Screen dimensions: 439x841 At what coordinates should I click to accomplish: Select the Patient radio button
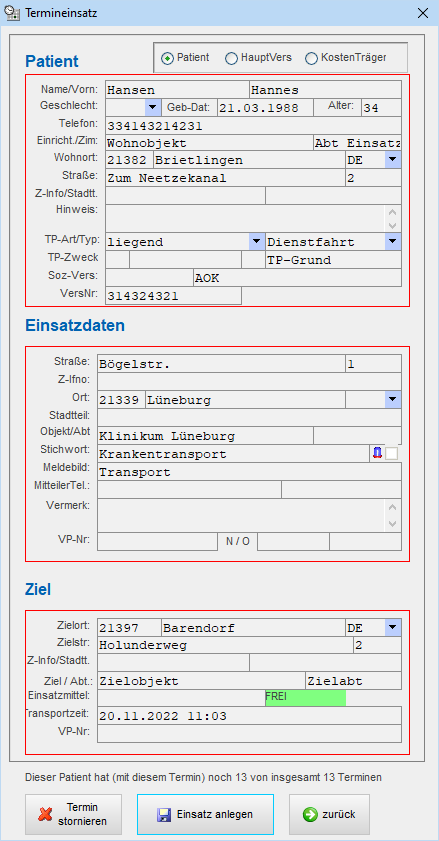(167, 58)
